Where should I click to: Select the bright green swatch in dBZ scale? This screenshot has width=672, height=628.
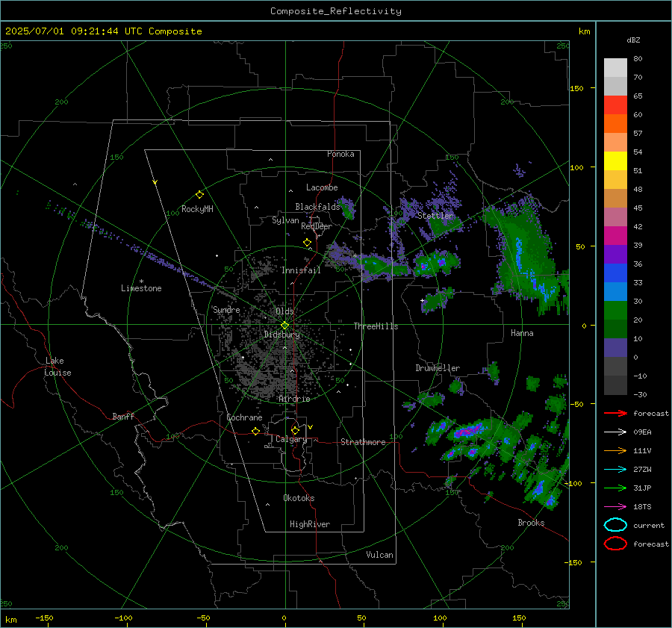(x=615, y=311)
